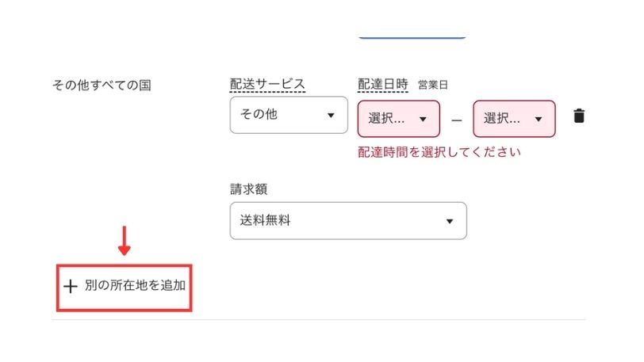This screenshot has height=362, width=644.
Task: Click the underlined 配達日時 label
Action: pyautogui.click(x=383, y=84)
